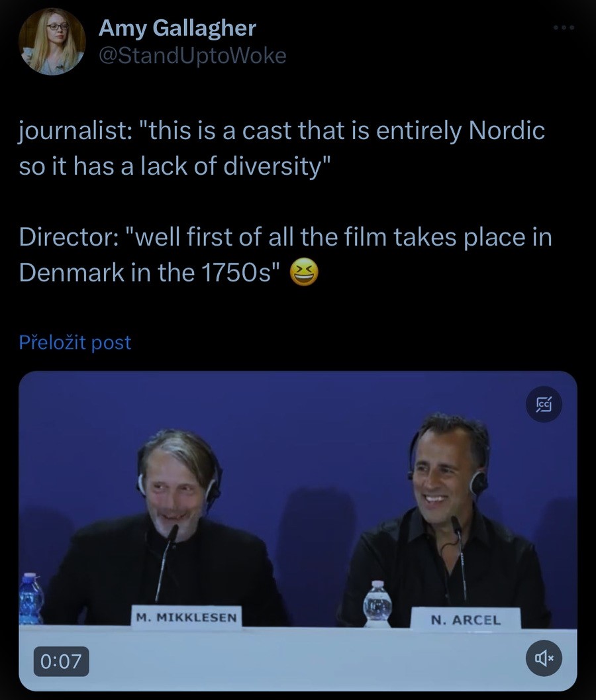Click the N. ARCEL name plate

(x=466, y=620)
